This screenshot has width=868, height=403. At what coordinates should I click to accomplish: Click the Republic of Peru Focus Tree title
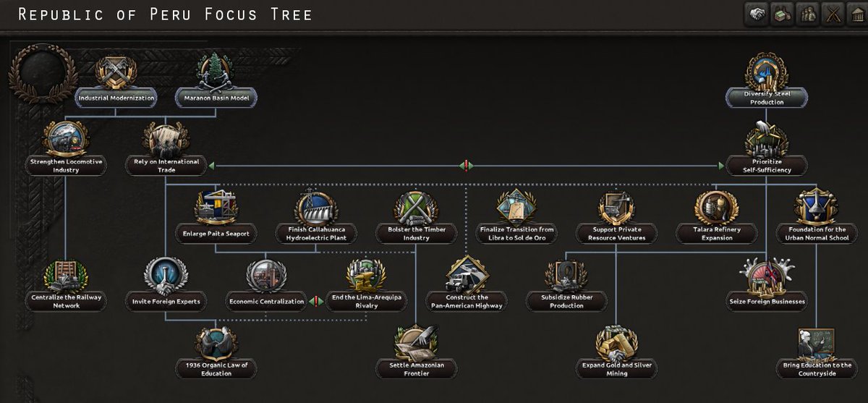coord(166,14)
